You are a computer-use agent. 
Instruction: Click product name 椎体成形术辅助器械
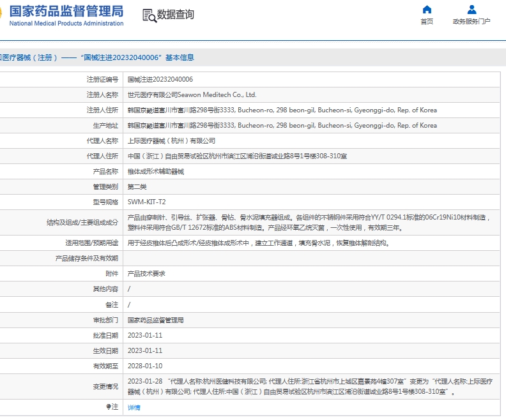click(155, 172)
